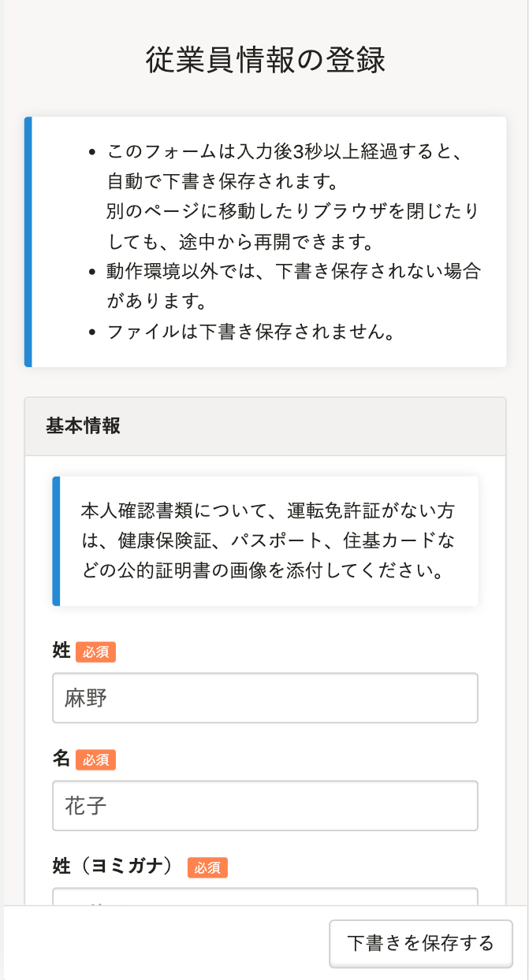Click the 必須 badge beside 姓 label
Viewport: 529px width, 980px height.
pos(96,652)
